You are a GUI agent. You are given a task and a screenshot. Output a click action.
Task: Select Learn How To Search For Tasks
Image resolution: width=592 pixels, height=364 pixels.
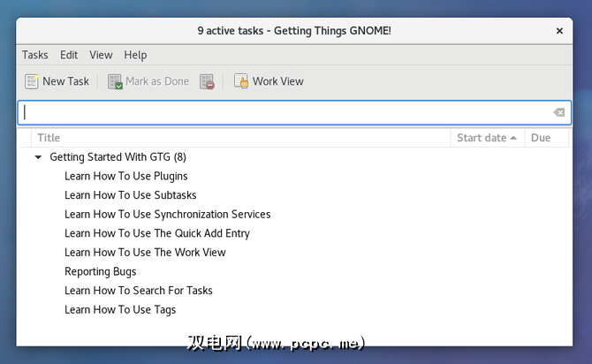pyautogui.click(x=139, y=291)
